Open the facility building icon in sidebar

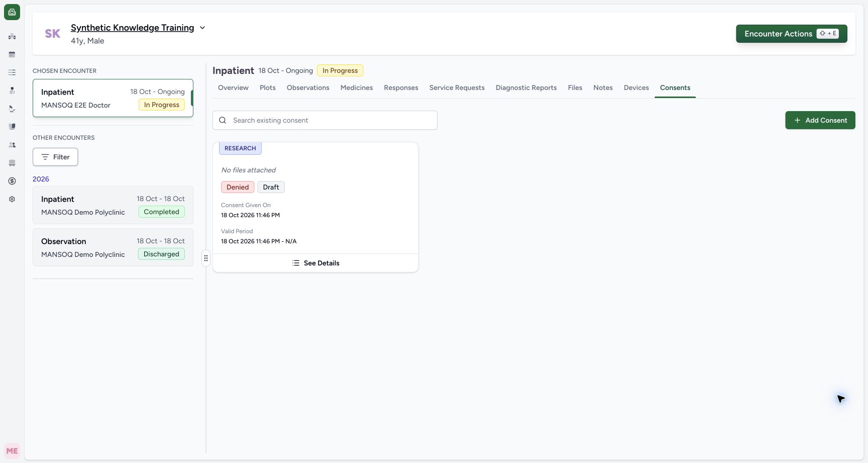[x=12, y=36]
